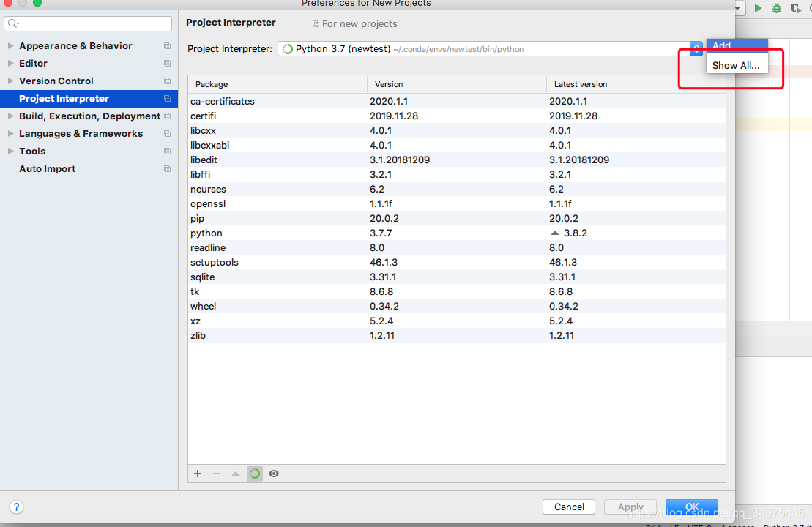The width and height of the screenshot is (812, 527).
Task: Expand the Editor section
Action: click(x=10, y=63)
